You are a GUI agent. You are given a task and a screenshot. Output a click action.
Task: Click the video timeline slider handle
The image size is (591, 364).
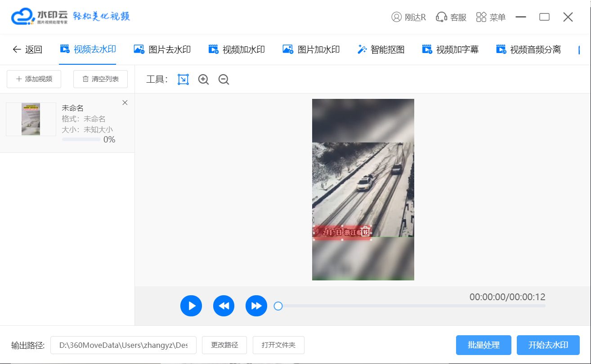tap(278, 306)
